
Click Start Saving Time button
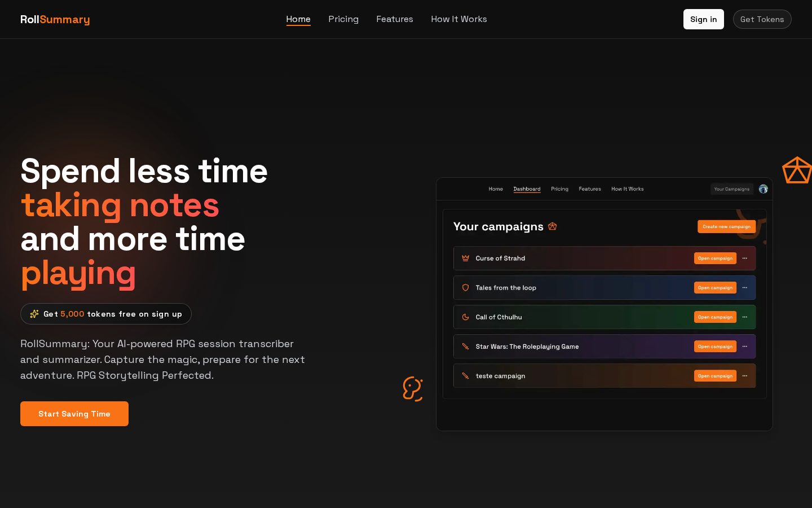coord(74,414)
